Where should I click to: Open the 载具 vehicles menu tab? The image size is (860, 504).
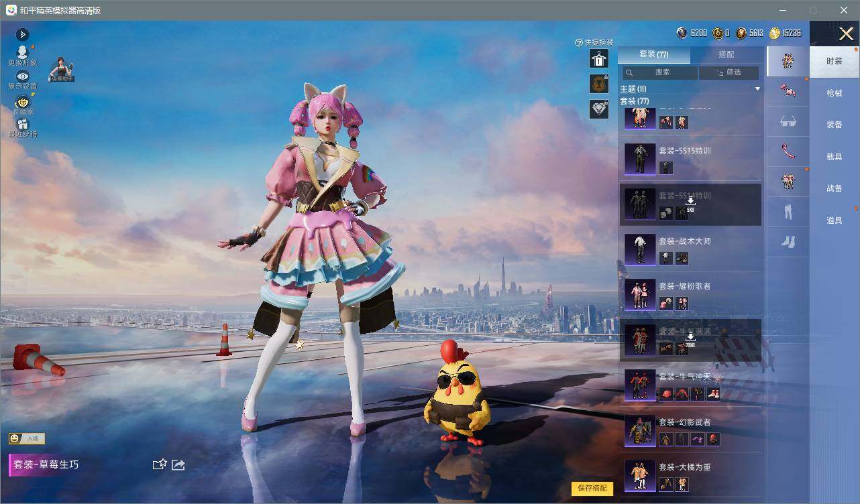coord(835,157)
